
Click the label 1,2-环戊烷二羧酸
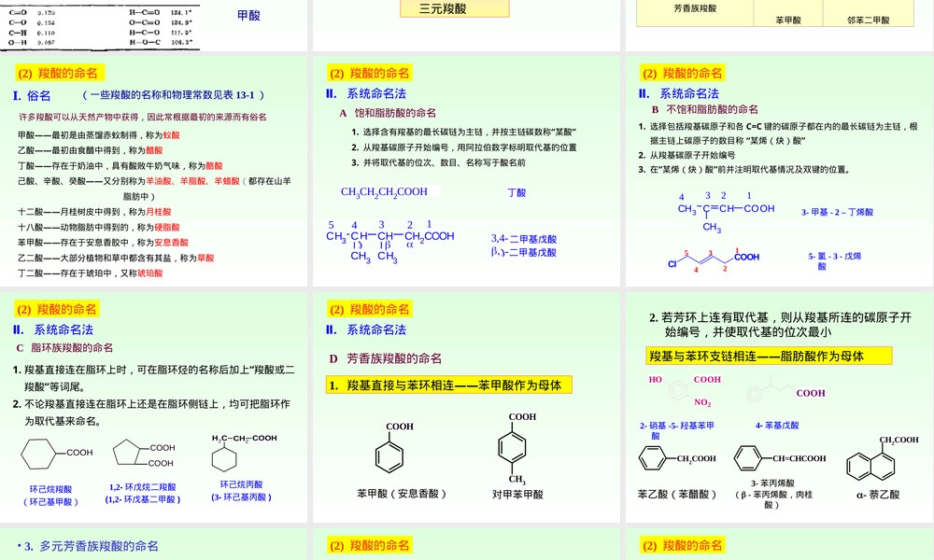pos(142,487)
